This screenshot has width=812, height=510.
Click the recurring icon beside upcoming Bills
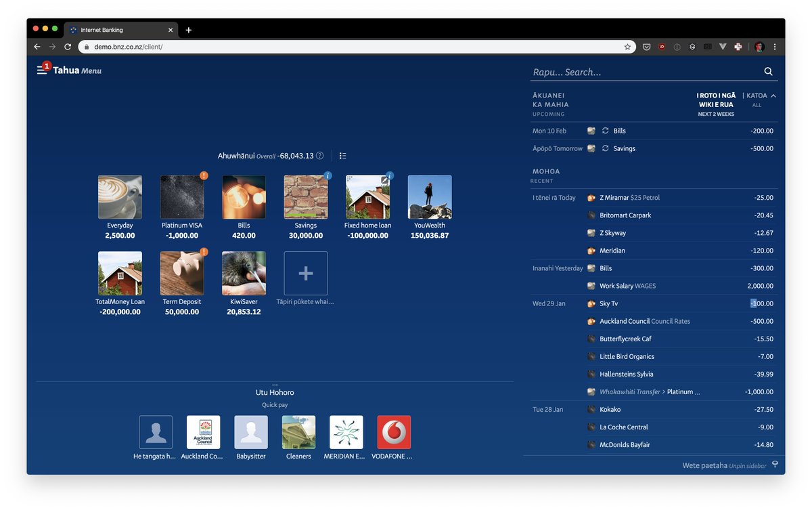point(606,131)
